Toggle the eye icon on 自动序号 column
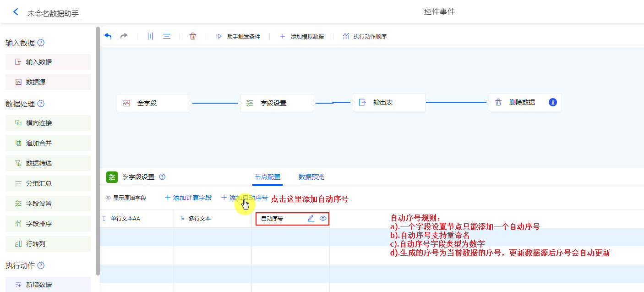This screenshot has height=292, width=644. tap(323, 219)
